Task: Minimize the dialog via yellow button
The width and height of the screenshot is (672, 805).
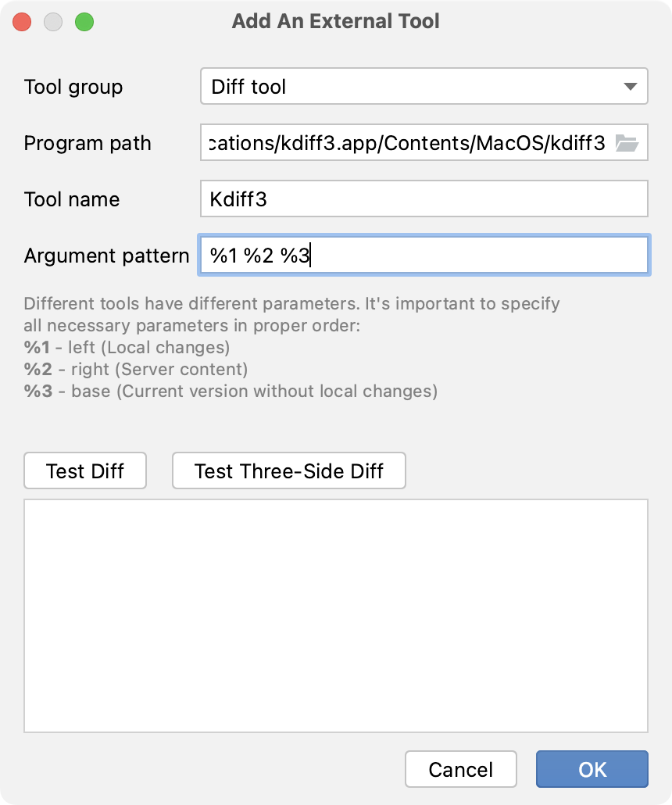Action: coord(53,22)
